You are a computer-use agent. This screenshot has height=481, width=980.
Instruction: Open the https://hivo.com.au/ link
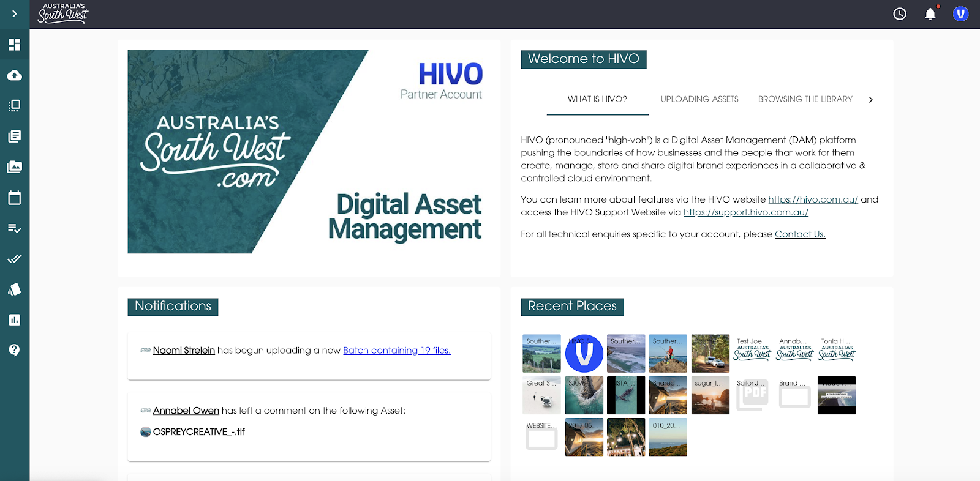point(813,199)
